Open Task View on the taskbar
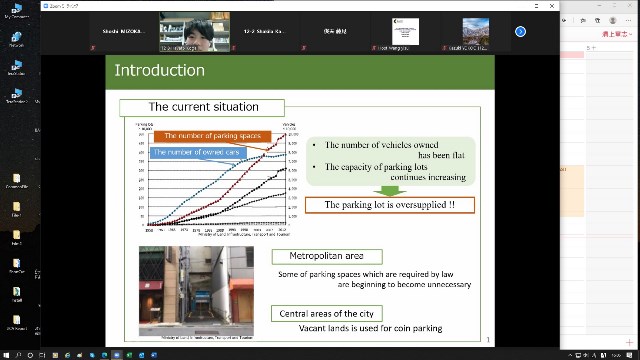Screen dimensions: 640x360 [x=42, y=355]
